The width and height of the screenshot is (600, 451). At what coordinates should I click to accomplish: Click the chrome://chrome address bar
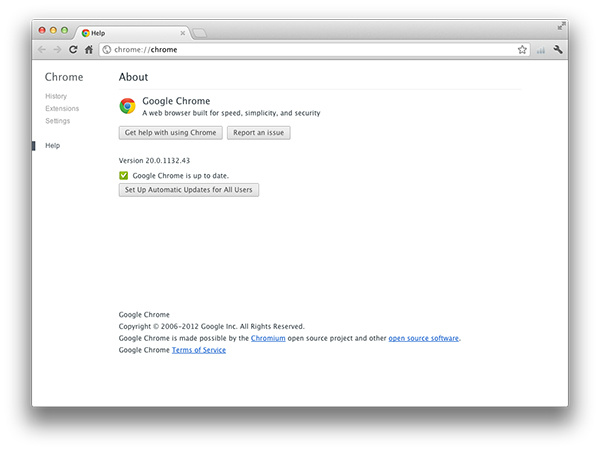point(315,50)
